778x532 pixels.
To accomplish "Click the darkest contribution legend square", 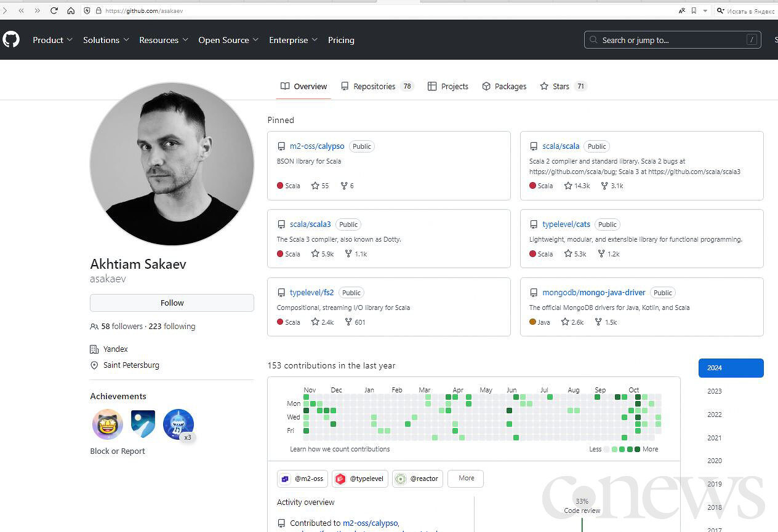I will 637,450.
